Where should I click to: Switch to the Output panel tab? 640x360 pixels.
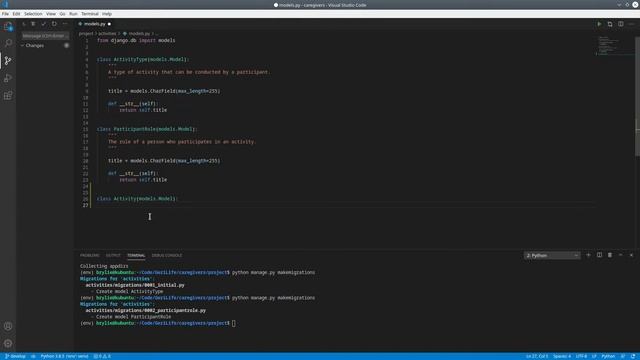pyautogui.click(x=113, y=256)
